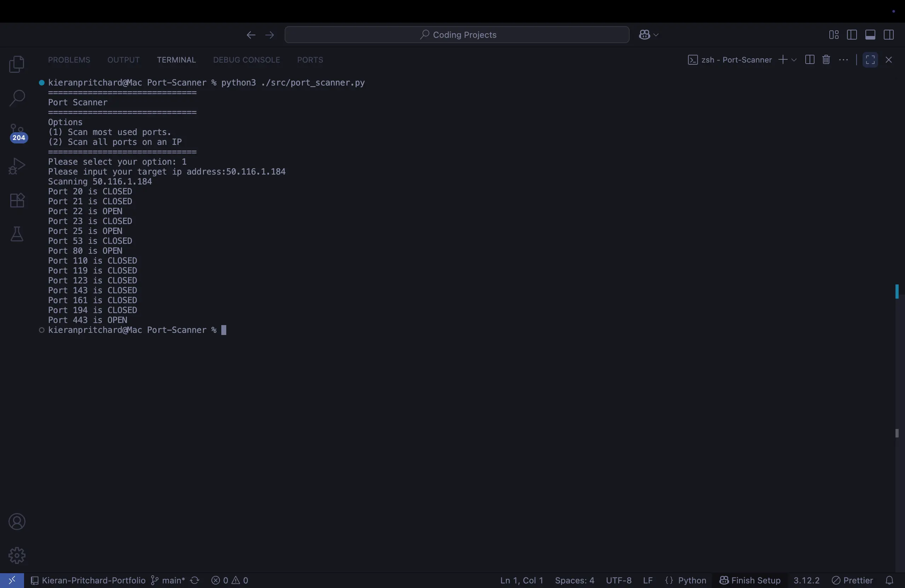Toggle maximized panel size
Screen dimensions: 905x588
870,60
